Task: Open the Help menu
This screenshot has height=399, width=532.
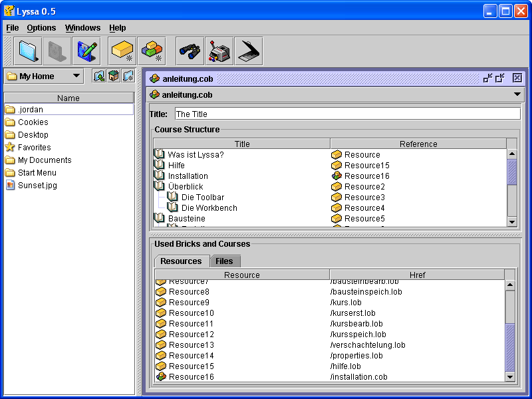Action: [118, 28]
